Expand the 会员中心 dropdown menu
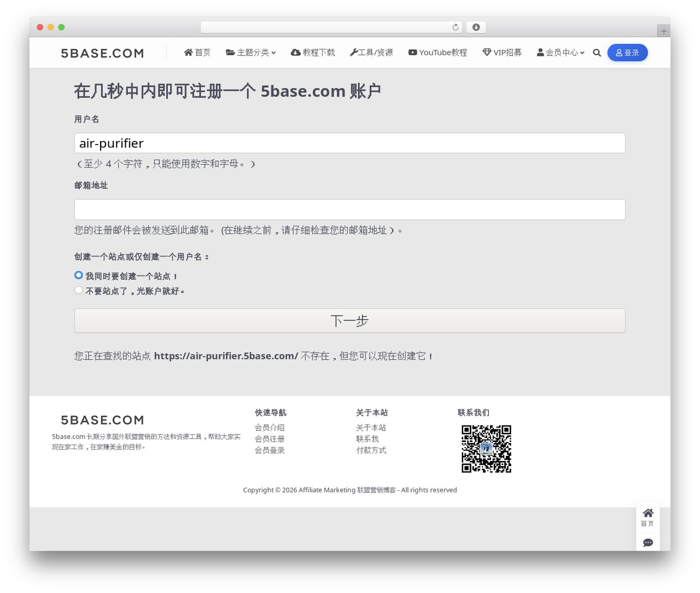 click(x=561, y=53)
